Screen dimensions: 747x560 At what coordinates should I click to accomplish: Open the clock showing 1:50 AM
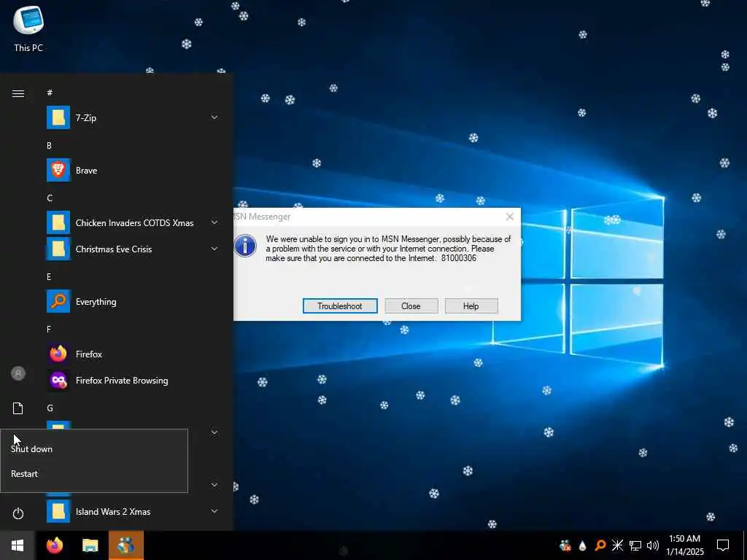tap(684, 545)
